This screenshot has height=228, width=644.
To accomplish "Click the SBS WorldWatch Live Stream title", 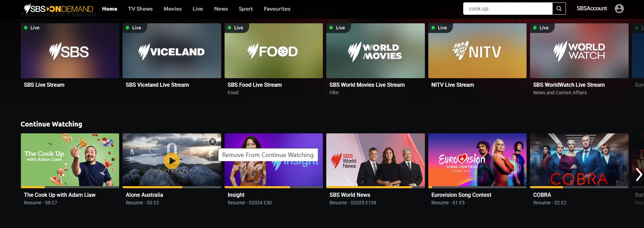I will [569, 85].
